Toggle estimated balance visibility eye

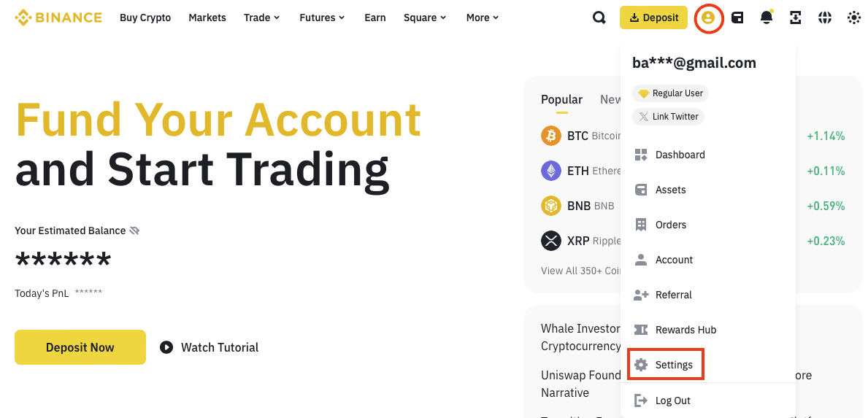click(134, 231)
